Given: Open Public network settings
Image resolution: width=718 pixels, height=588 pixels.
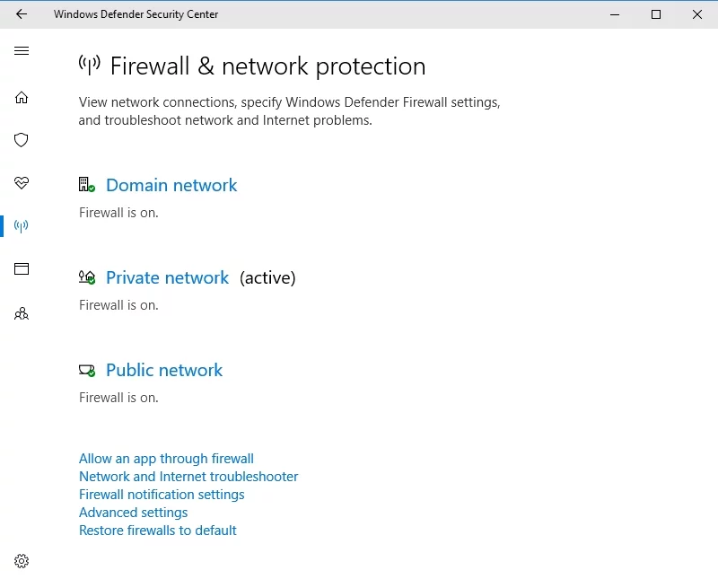Looking at the screenshot, I should click(164, 370).
